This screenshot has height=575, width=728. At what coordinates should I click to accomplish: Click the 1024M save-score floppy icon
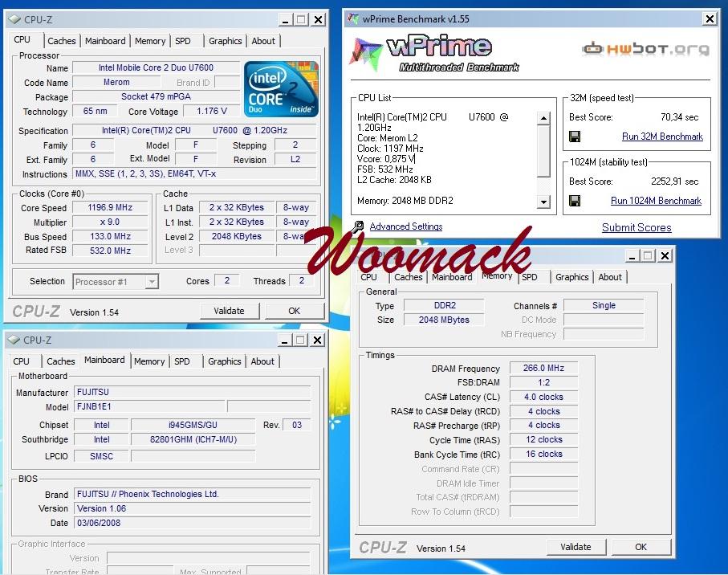(x=575, y=201)
